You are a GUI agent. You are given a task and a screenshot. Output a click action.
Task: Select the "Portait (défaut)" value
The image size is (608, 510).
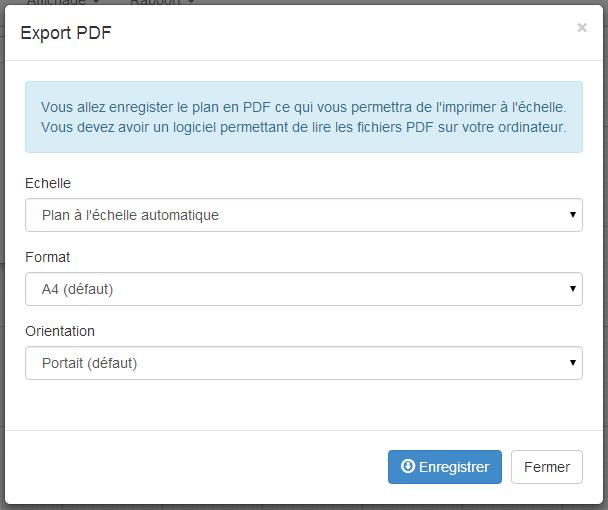click(89, 363)
